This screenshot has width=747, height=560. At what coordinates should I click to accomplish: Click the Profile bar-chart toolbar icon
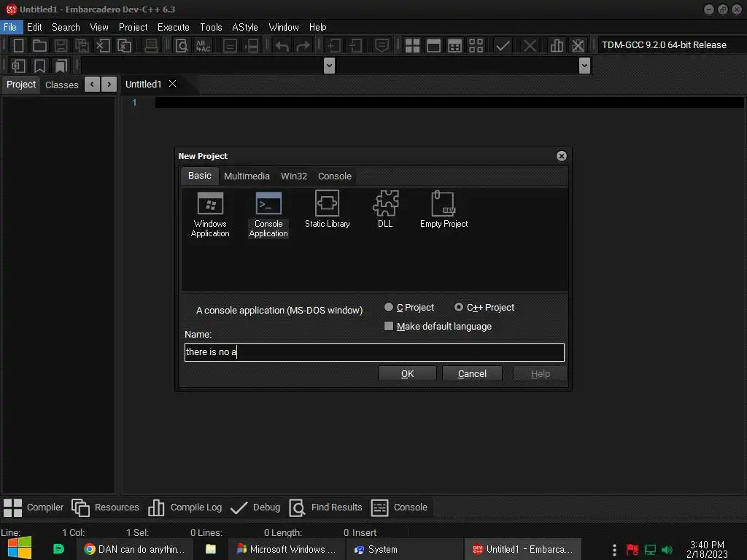[557, 46]
